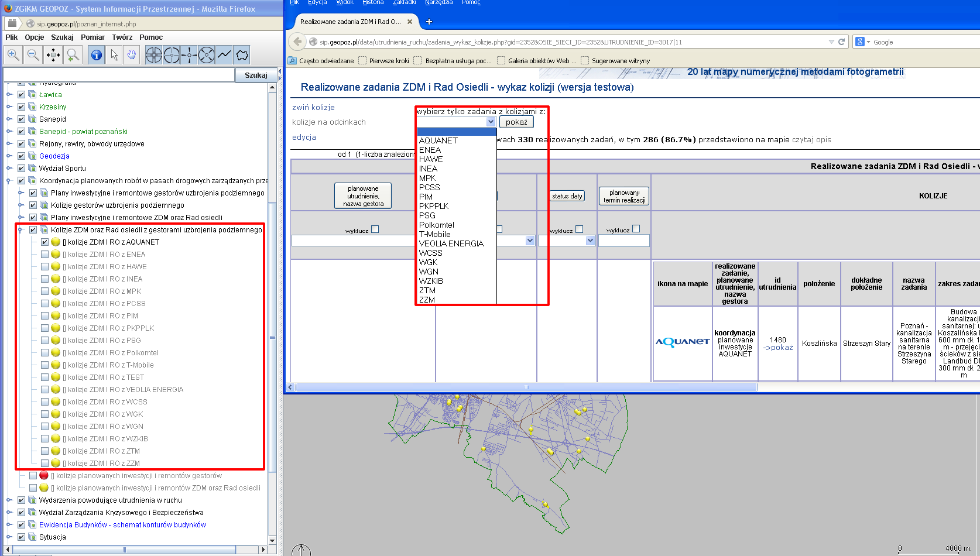Open the Pomiar menu
The width and height of the screenshot is (980, 556).
(92, 37)
